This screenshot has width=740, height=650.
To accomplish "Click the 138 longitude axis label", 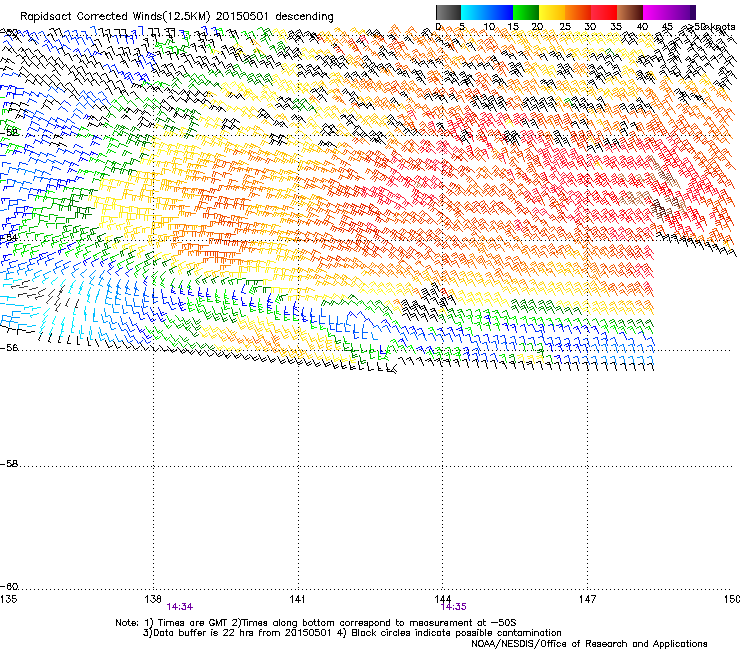I will (153, 599).
